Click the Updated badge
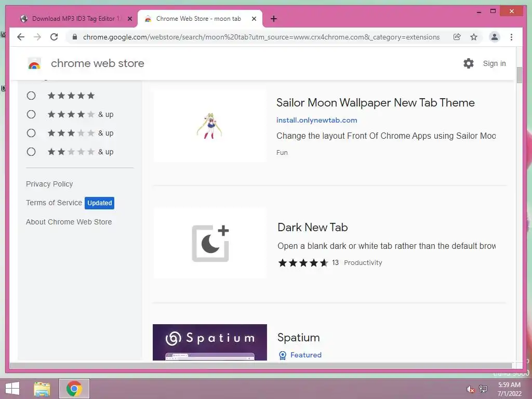The image size is (532, 399). click(x=99, y=203)
